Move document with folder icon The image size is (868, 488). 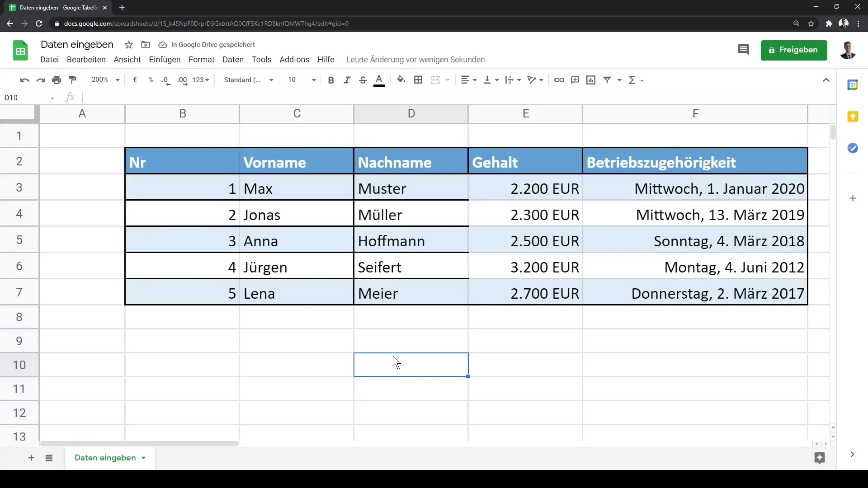click(145, 45)
